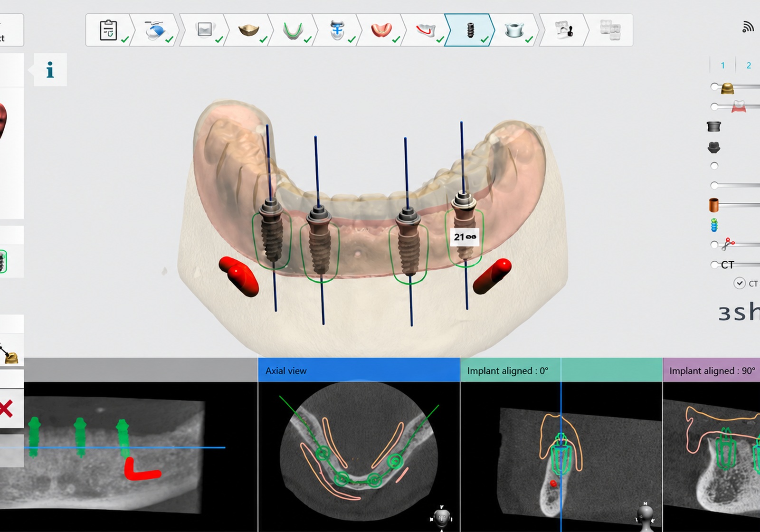This screenshot has height=532, width=760.
Task: Open the info hint icon
Action: click(50, 70)
